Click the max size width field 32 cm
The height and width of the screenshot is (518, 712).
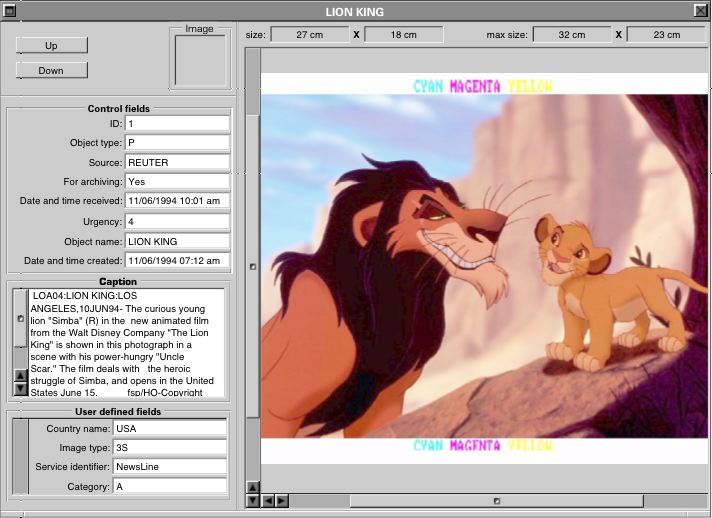coord(572,35)
